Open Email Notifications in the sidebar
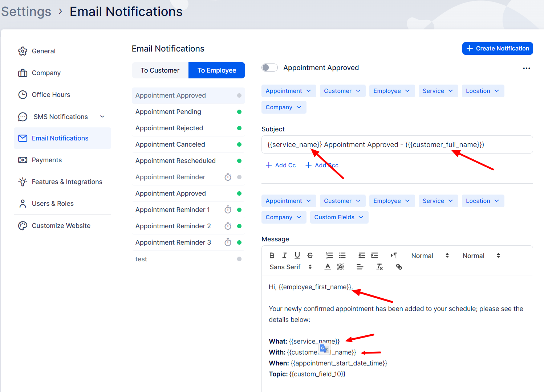544x392 pixels. click(x=62, y=138)
